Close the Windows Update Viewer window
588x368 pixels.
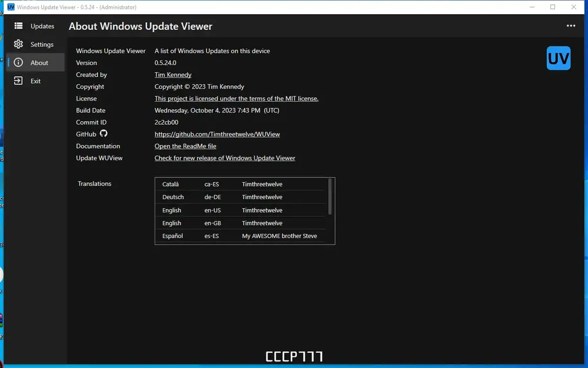(574, 7)
